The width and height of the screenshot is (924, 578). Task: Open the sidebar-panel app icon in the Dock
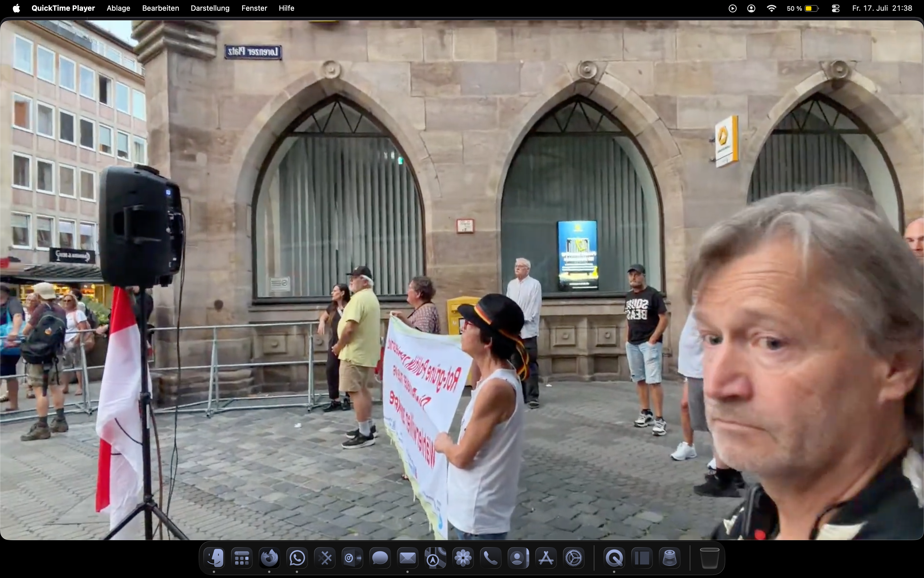(642, 558)
